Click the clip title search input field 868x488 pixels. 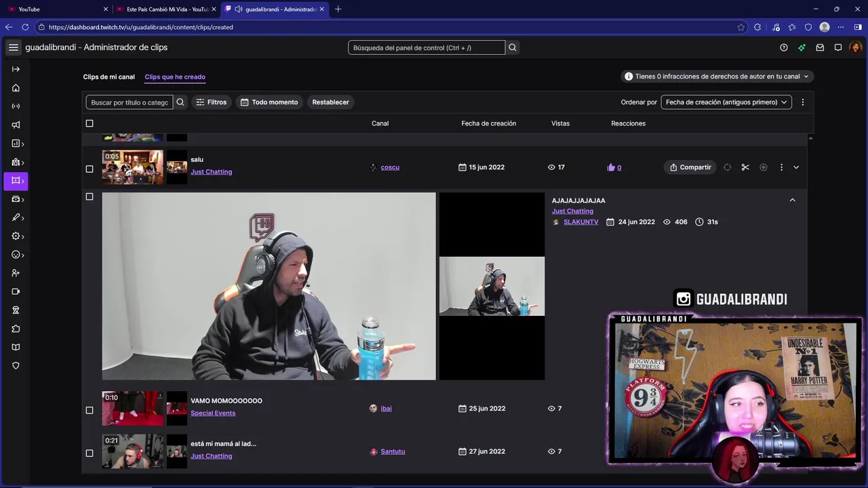point(130,102)
